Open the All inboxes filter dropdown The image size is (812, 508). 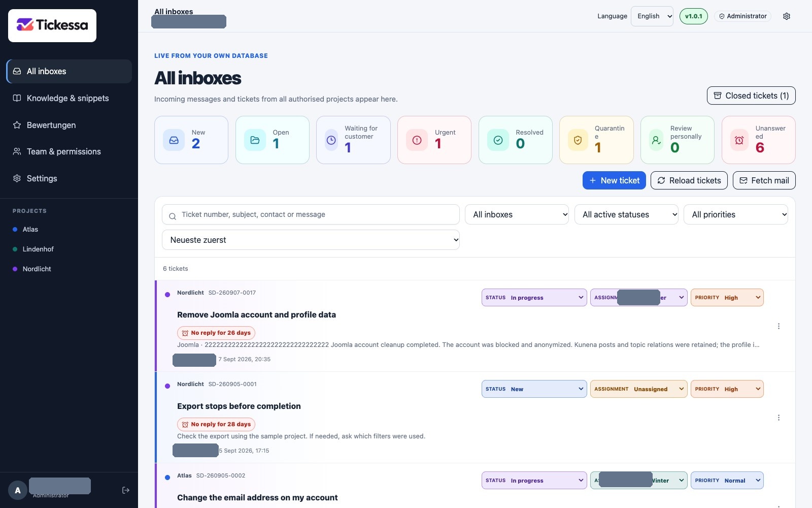point(517,214)
